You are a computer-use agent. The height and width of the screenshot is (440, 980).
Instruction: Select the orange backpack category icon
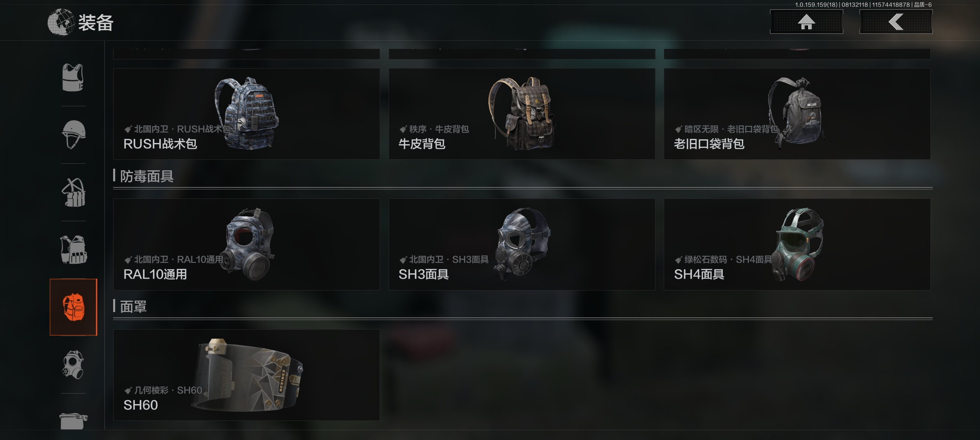(x=73, y=307)
